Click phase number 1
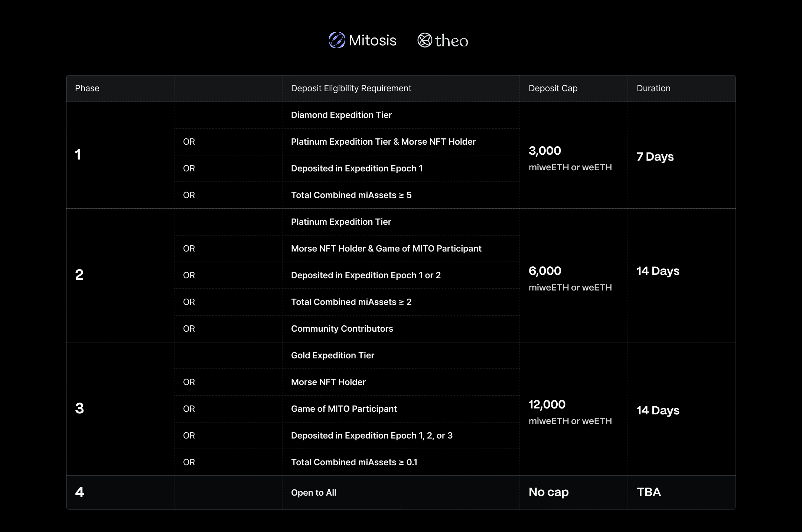Viewport: 802px width, 532px height. pyautogui.click(x=78, y=155)
